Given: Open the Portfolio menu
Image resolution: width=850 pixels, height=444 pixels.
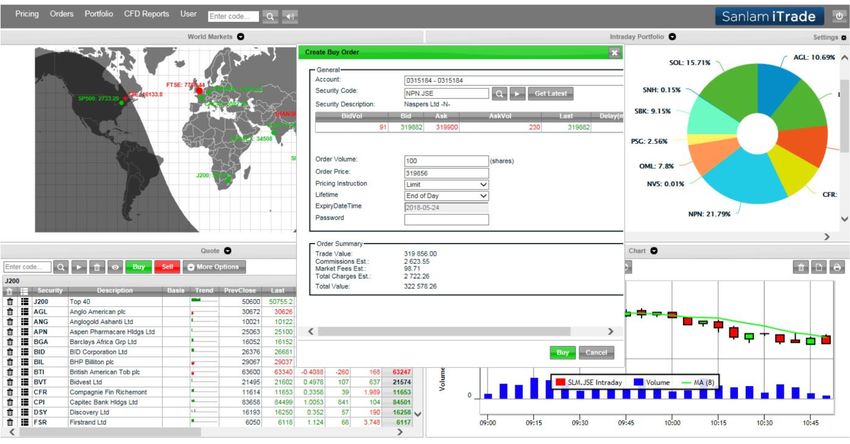Looking at the screenshot, I should pos(99,14).
